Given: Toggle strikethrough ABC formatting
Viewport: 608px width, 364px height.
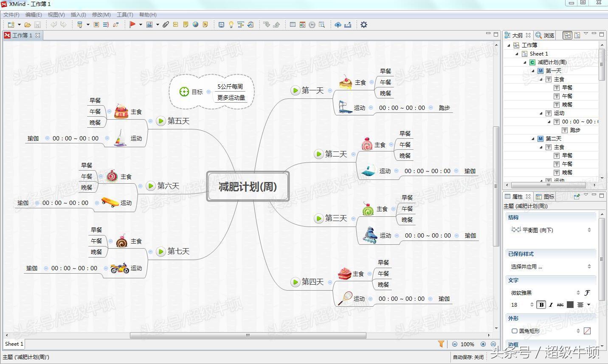Looking at the screenshot, I should [560, 305].
